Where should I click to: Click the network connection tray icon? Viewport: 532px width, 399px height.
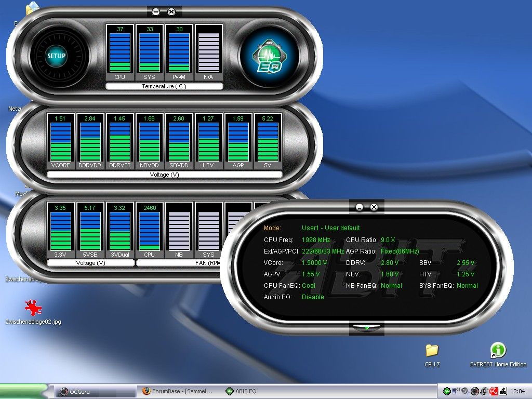click(x=456, y=391)
